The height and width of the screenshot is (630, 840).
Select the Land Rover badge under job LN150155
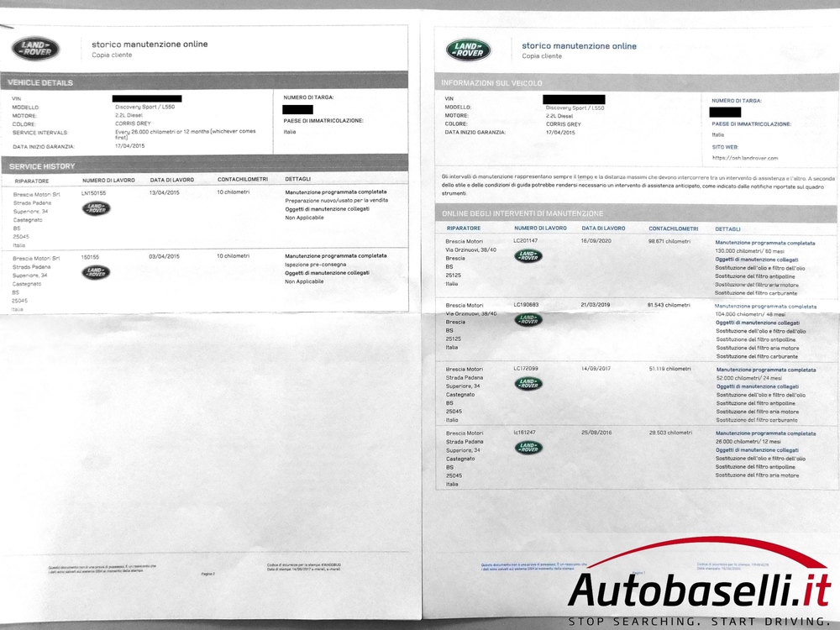pyautogui.click(x=97, y=208)
